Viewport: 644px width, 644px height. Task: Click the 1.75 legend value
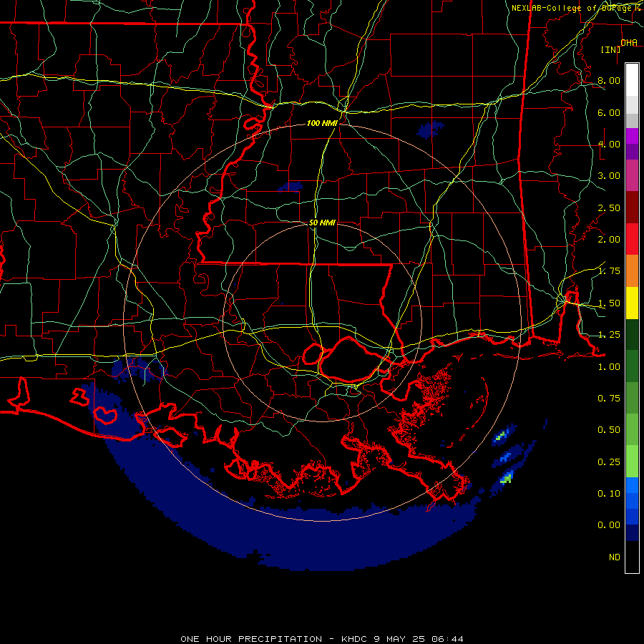click(x=609, y=271)
